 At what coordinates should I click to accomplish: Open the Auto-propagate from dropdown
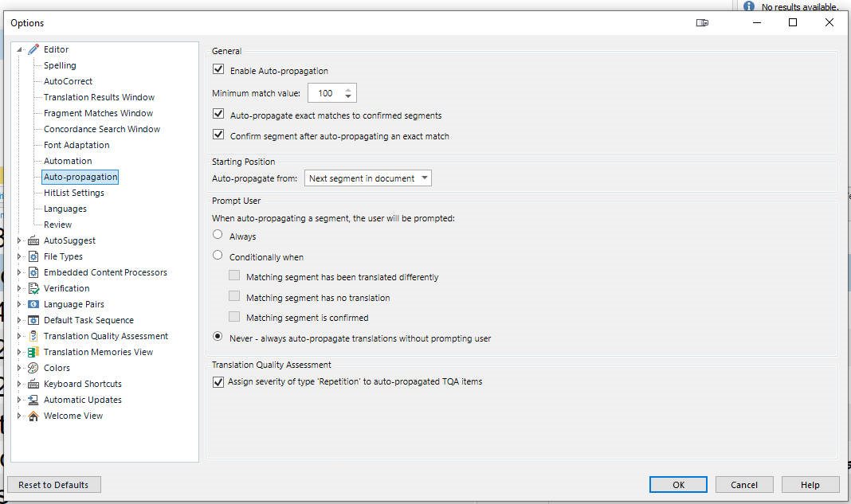[x=425, y=178]
